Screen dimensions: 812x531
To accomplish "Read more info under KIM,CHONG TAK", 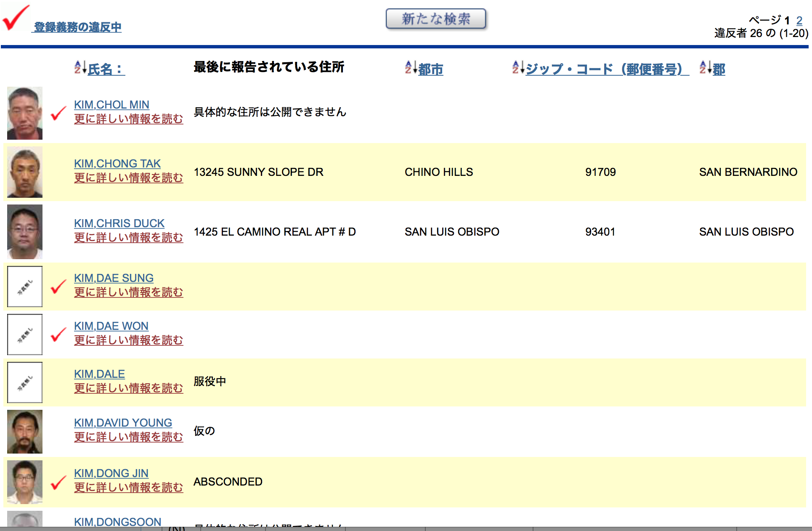I will click(x=128, y=178).
